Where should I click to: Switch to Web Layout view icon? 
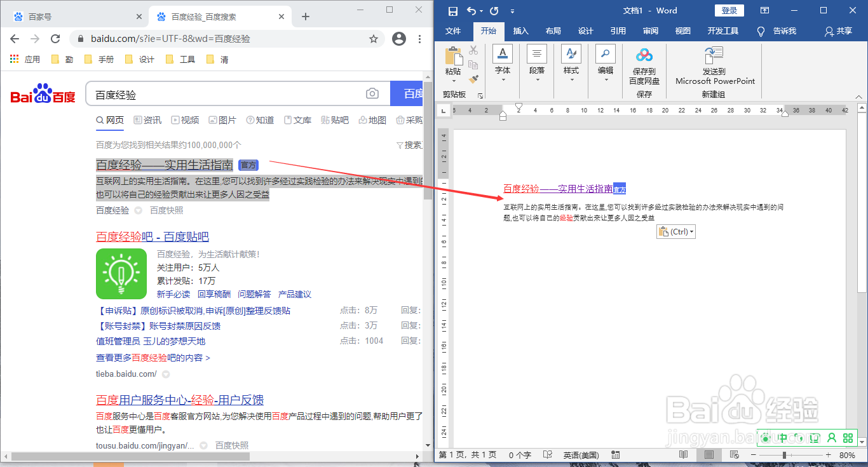point(735,455)
